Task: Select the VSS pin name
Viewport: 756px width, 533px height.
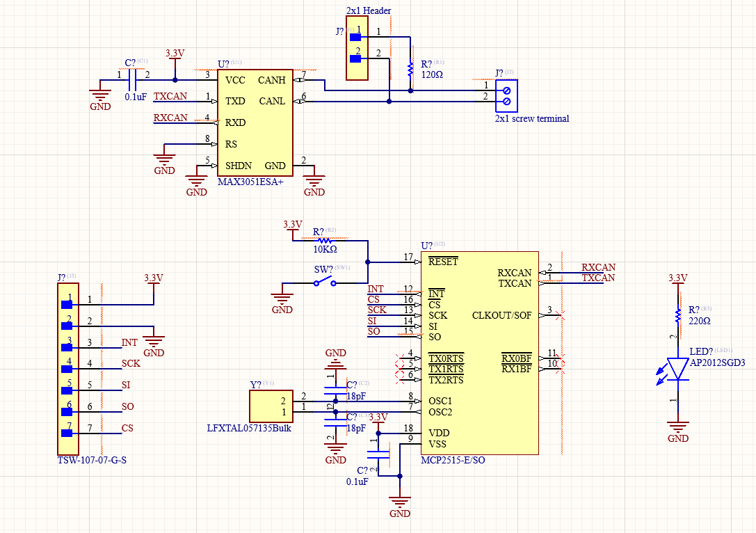Action: coord(437,444)
